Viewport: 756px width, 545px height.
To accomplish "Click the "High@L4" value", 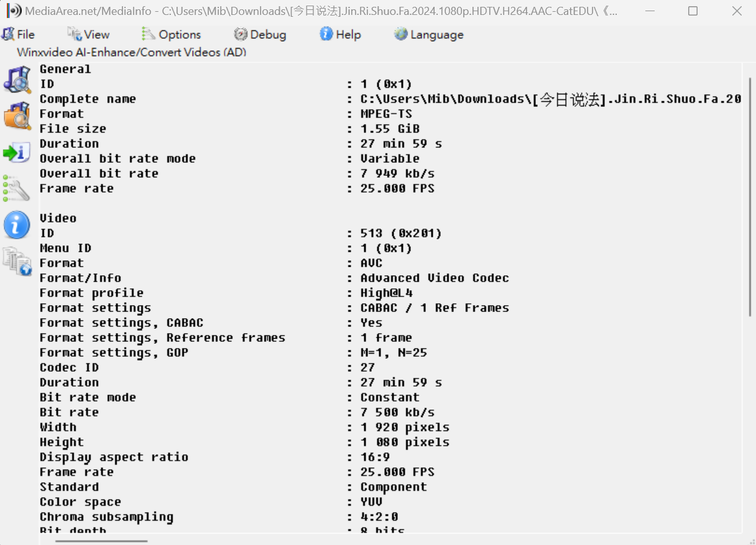I will 386,293.
